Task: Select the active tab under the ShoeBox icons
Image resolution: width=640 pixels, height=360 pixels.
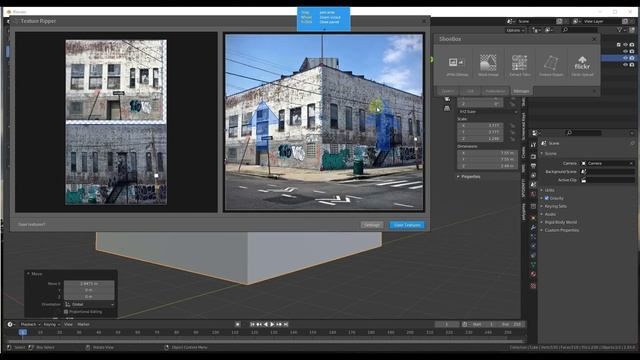Action: pyautogui.click(x=521, y=91)
